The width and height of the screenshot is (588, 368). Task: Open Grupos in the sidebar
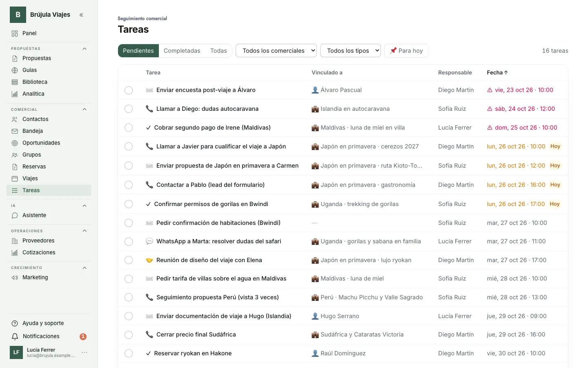pos(49,155)
